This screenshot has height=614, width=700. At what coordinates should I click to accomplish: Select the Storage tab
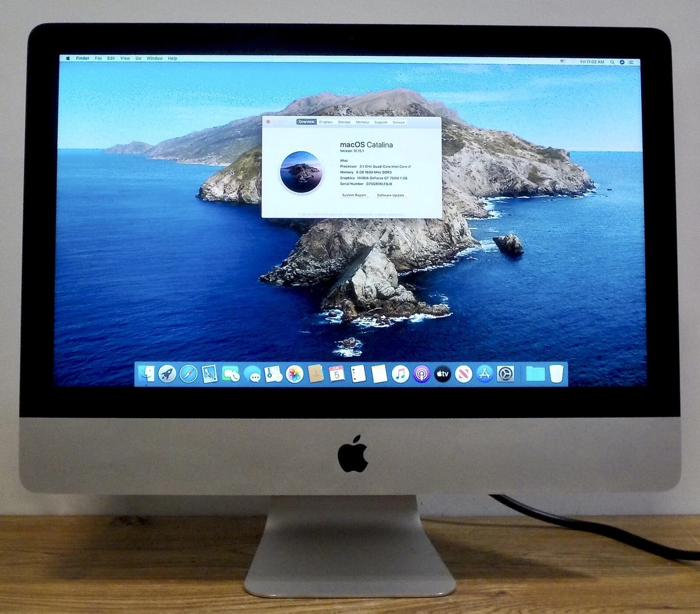click(345, 122)
